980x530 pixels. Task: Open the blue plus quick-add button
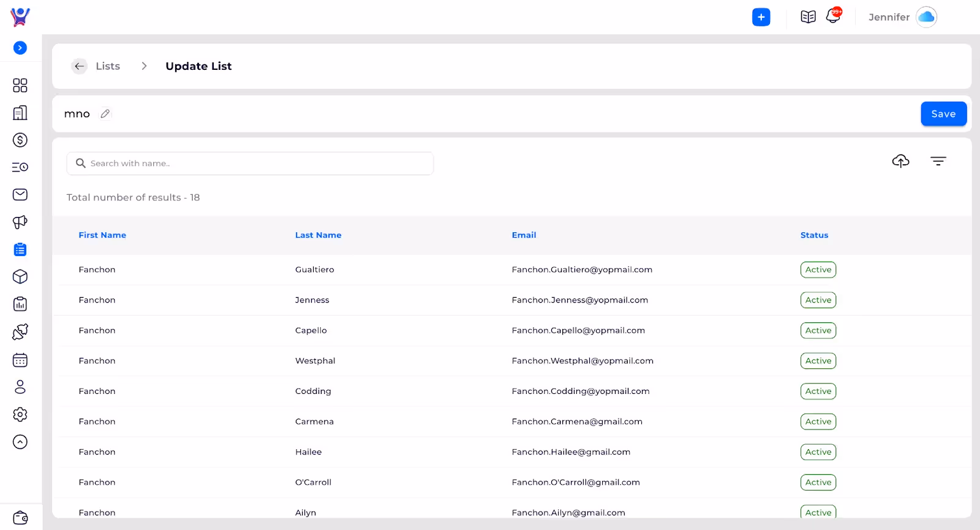tap(761, 17)
